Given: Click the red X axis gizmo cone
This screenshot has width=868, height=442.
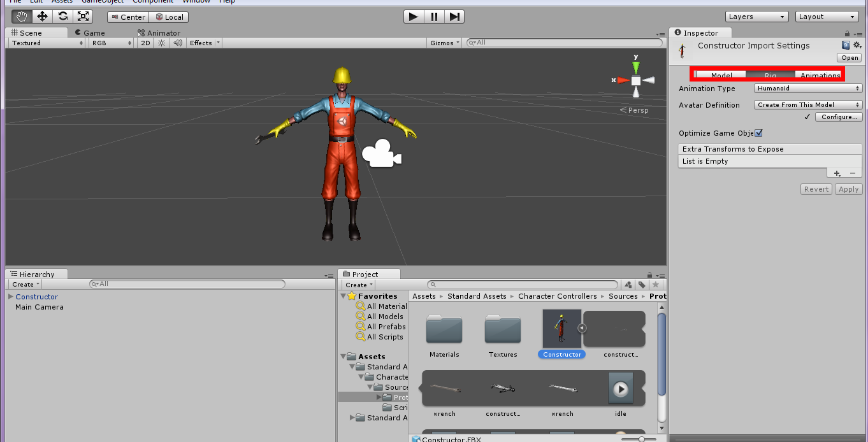Looking at the screenshot, I should pos(623,80).
